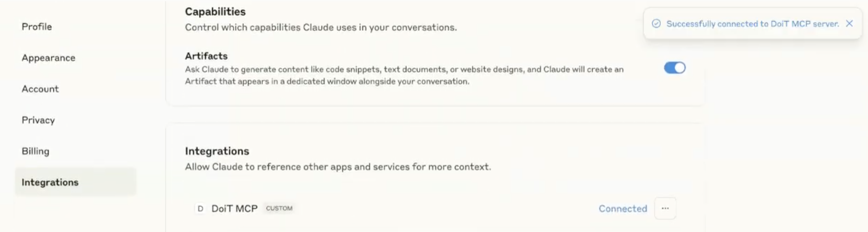Navigate to Billing settings
Screen dimensions: 868x232
coord(35,151)
